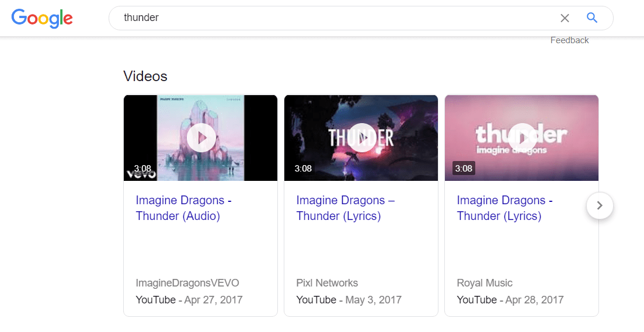Play the Royal Music Thunder lyrics video

pos(522,138)
